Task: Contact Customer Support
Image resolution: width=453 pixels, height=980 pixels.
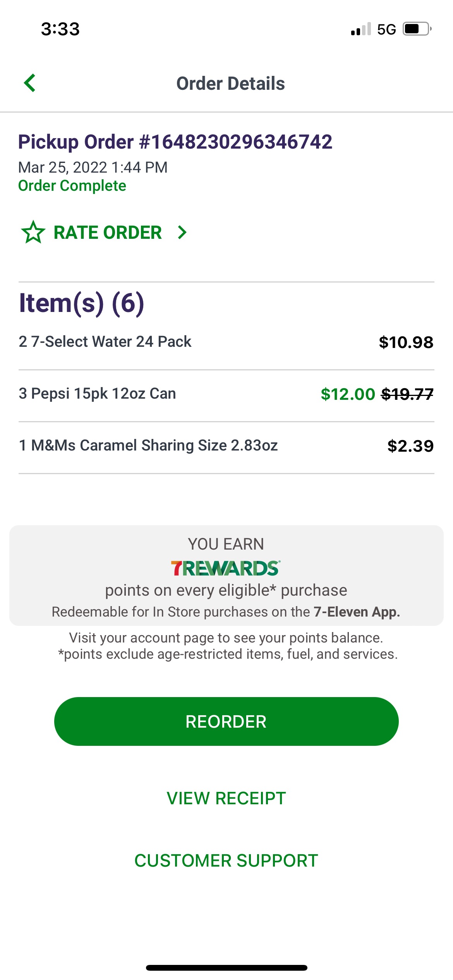Action: pyautogui.click(x=226, y=861)
